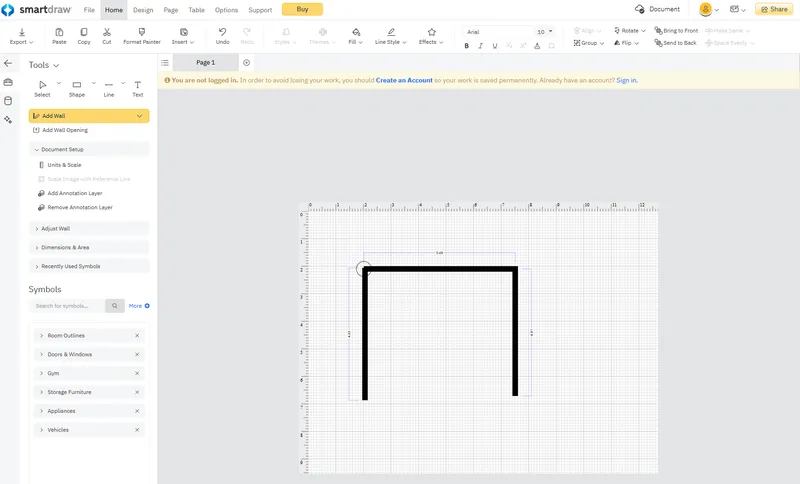Screen dimensions: 800x484
Task: Click the Export toolbar icon
Action: tap(21, 36)
